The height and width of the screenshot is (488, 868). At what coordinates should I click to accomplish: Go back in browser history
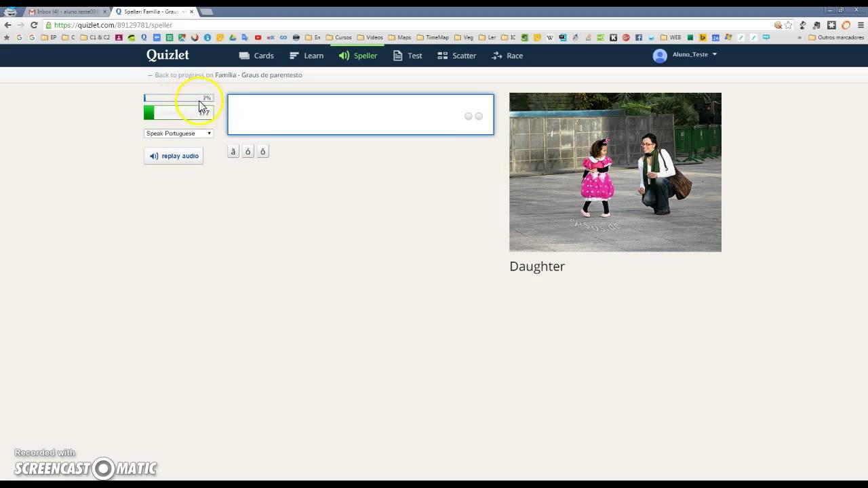tap(7, 25)
